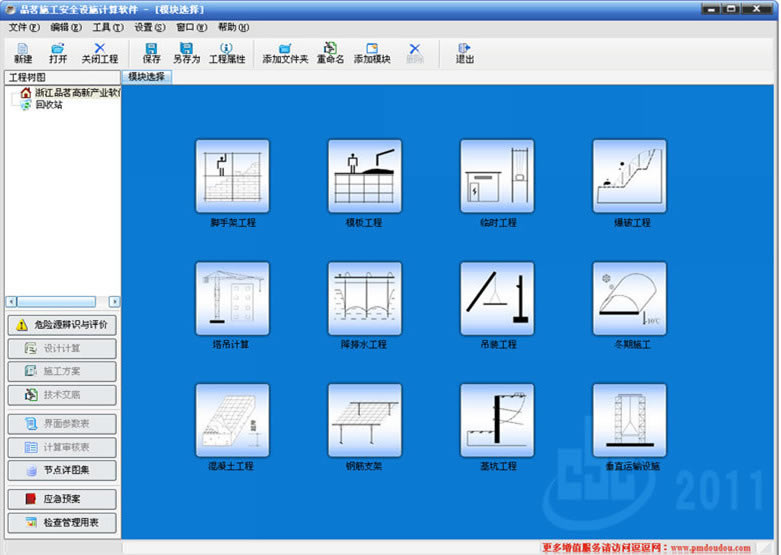This screenshot has height=555, width=781.
Task: Open the 设置 settings menu
Action: click(x=149, y=27)
